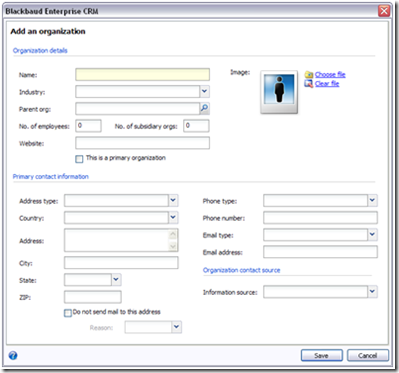Click the No. of employees field

coord(88,126)
